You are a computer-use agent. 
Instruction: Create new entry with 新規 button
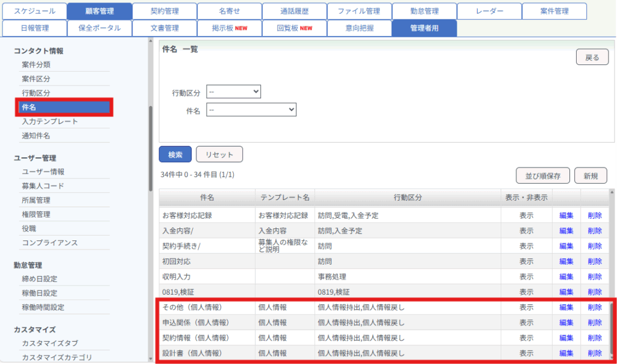coord(590,176)
